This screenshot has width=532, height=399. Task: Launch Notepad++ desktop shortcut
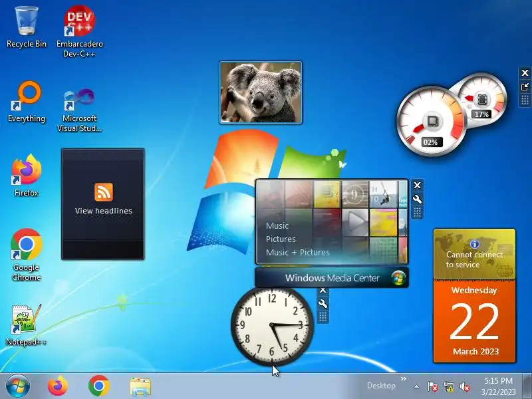tap(27, 325)
